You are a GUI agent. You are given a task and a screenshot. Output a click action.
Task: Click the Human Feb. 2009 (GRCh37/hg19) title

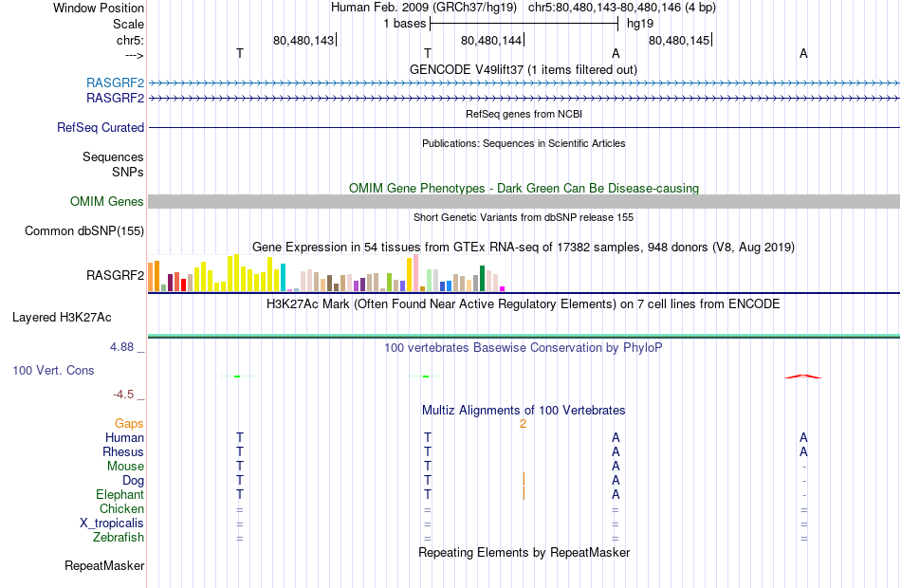424,8
